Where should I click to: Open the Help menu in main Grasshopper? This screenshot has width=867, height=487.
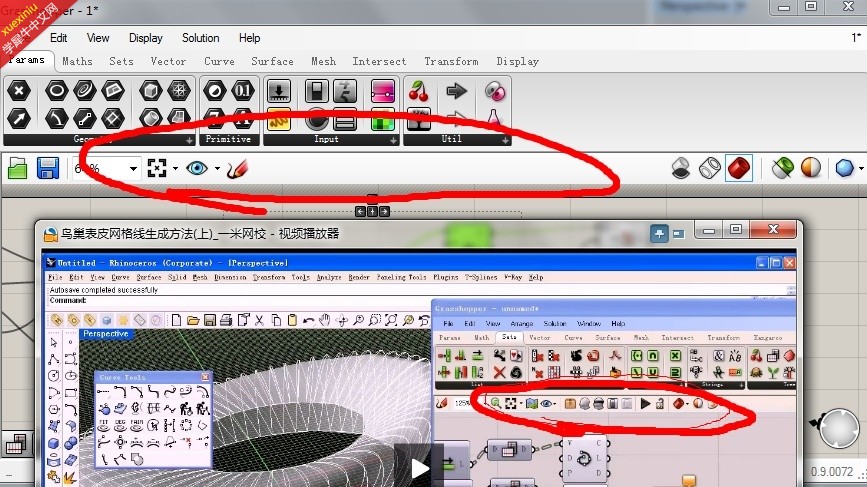tap(249, 38)
